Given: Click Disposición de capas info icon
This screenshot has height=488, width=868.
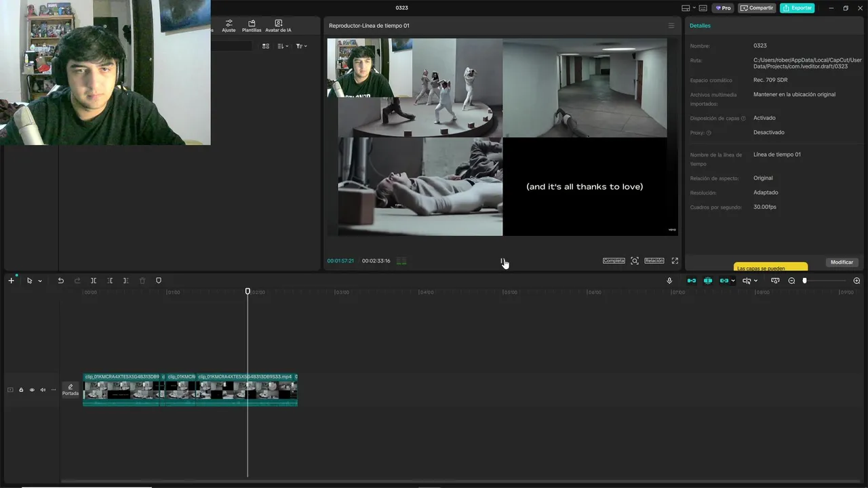Looking at the screenshot, I should [743, 119].
